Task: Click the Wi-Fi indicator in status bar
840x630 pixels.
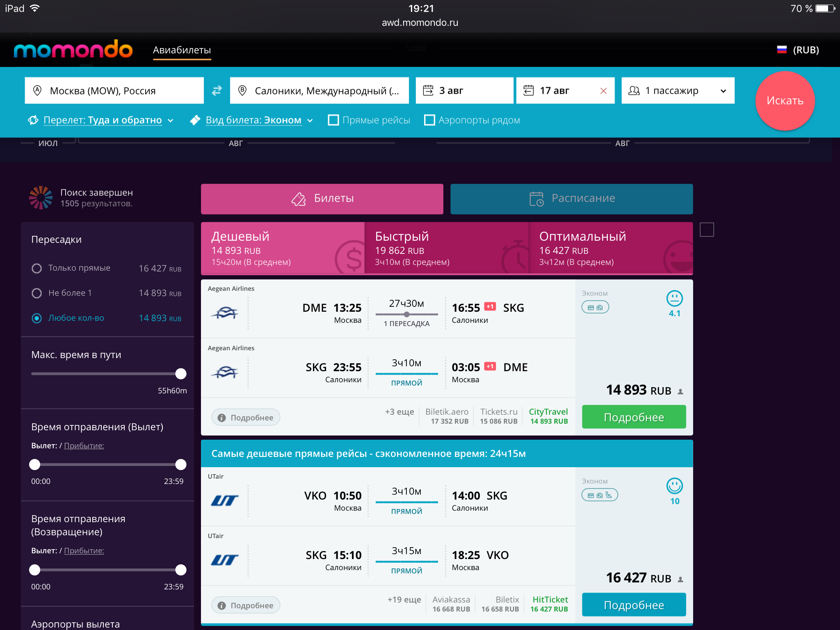Action: (35, 8)
